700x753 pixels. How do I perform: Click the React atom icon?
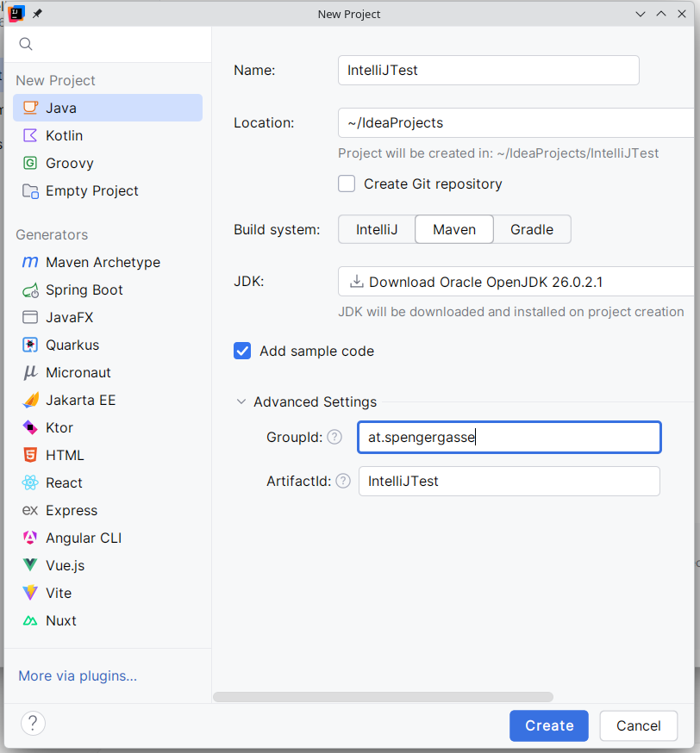point(30,482)
